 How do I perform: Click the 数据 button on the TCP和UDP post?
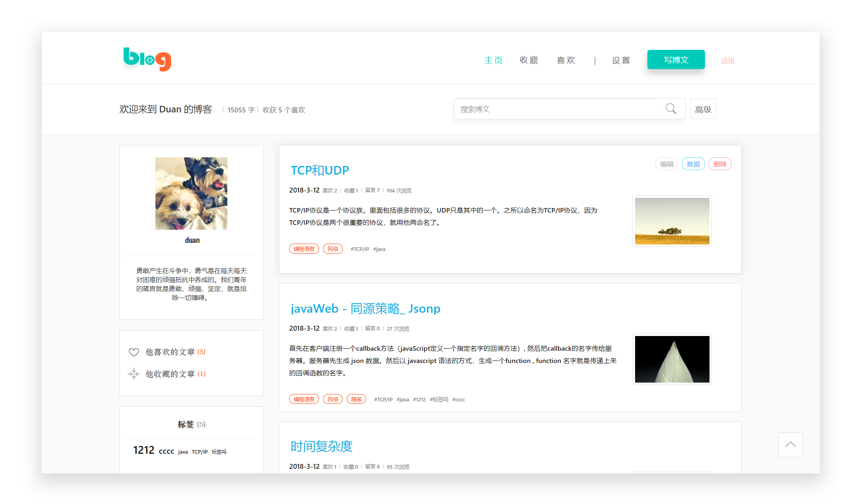click(693, 164)
